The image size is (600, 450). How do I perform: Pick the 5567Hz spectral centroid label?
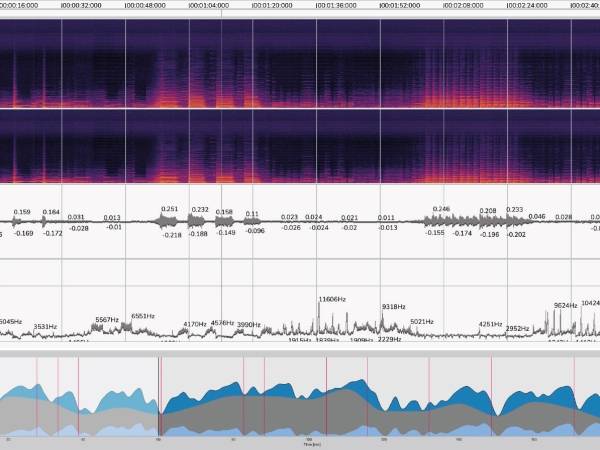tap(107, 320)
